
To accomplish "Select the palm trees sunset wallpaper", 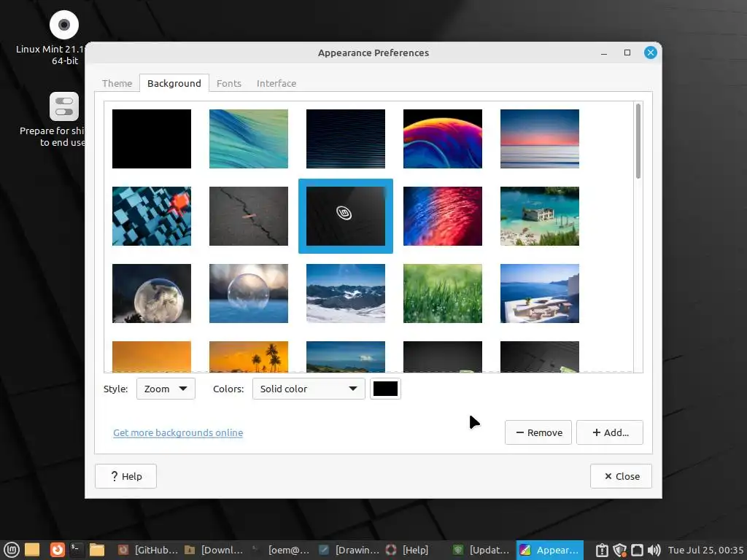I will pos(249,357).
